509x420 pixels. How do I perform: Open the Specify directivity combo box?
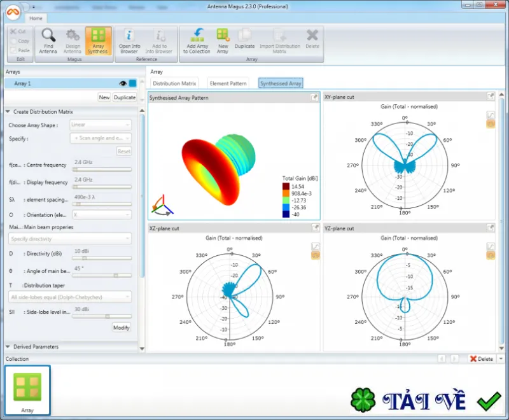click(x=70, y=239)
